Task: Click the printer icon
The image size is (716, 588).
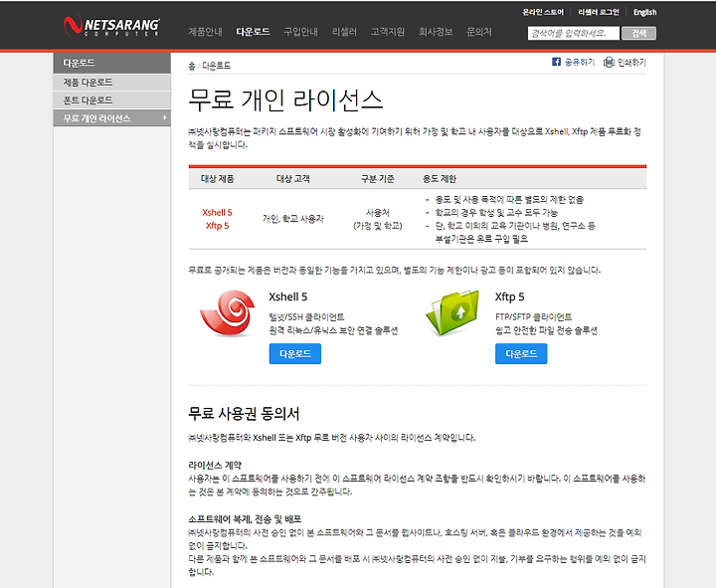Action: coord(609,62)
